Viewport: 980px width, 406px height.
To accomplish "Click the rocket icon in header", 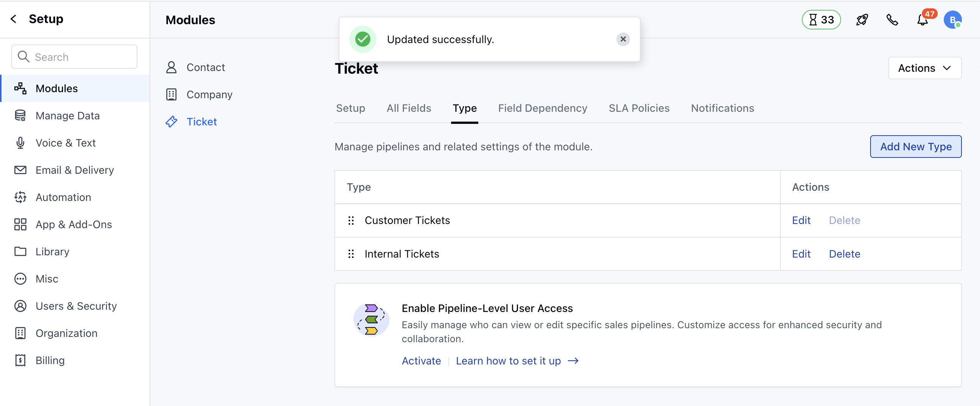I will [862, 20].
